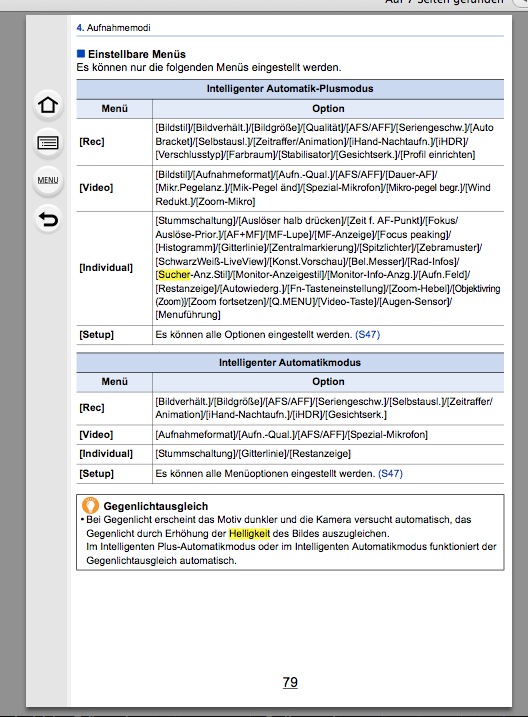Click the 'Einstellbare Menüs' heading
The image size is (528, 717).
[137, 54]
